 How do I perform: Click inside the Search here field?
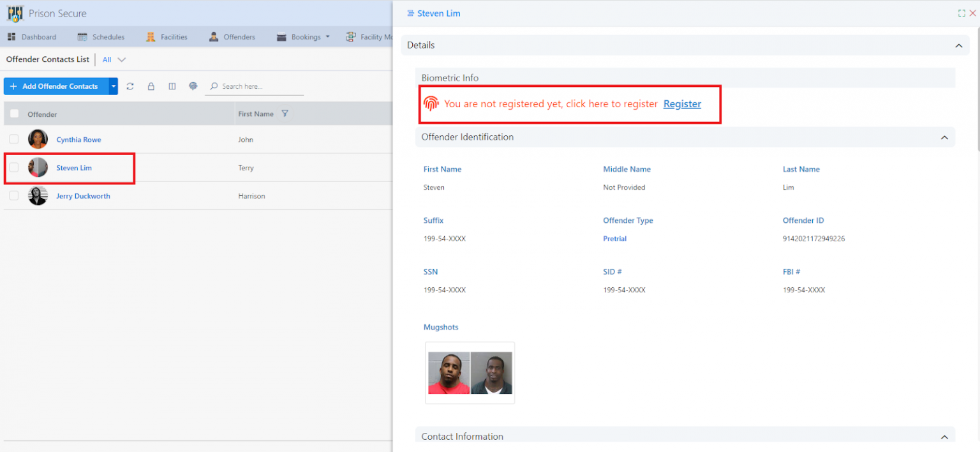[x=254, y=86]
